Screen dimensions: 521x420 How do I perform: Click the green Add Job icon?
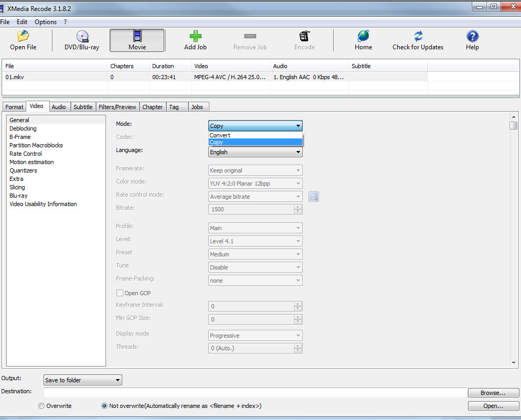pyautogui.click(x=195, y=36)
